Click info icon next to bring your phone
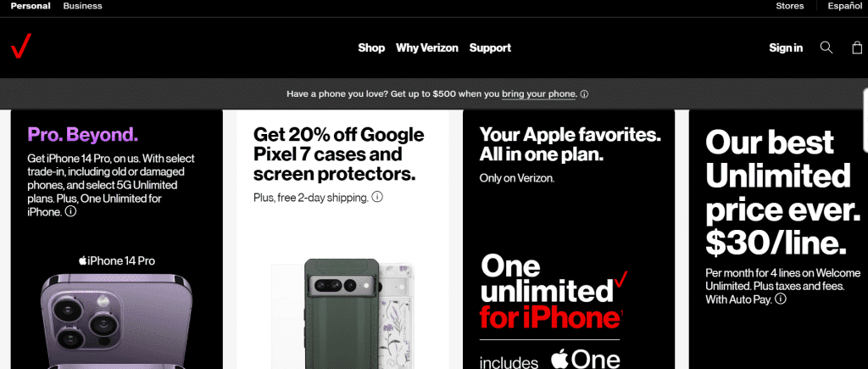The height and width of the screenshot is (369, 868). coord(584,94)
